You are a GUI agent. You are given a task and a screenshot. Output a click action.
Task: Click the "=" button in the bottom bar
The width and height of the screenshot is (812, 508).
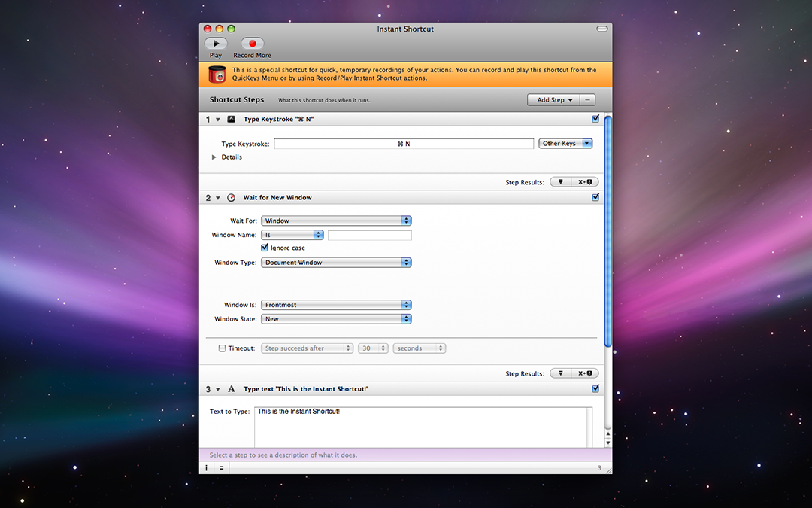[x=222, y=468]
